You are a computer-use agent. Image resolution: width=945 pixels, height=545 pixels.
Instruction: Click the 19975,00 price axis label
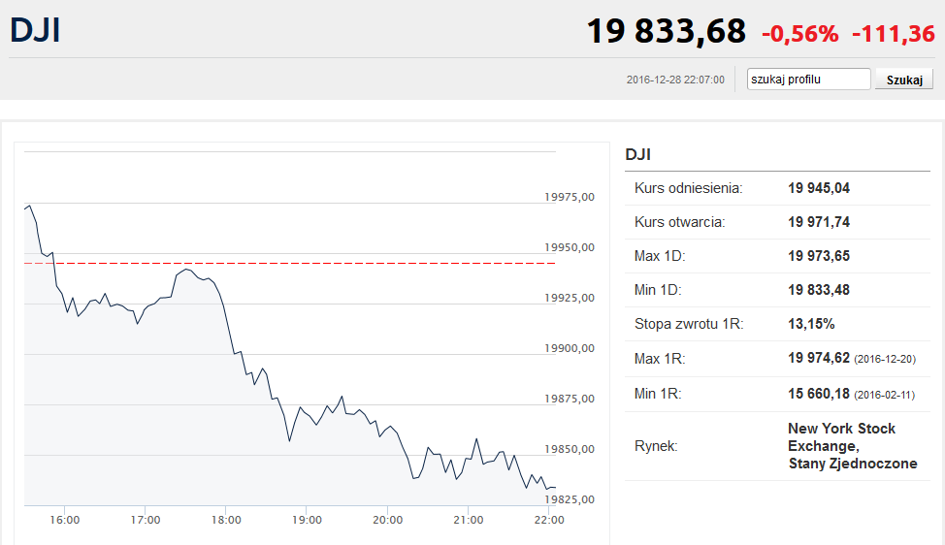[569, 197]
